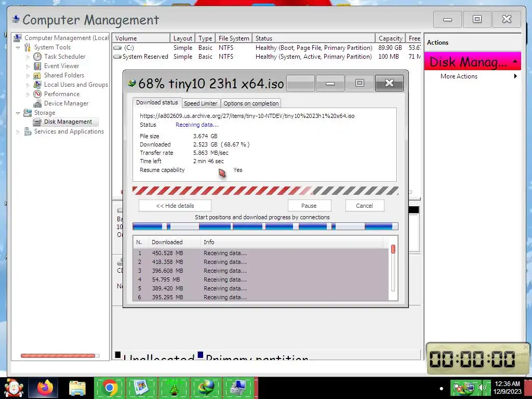Sort by the Layout column header
Image resolution: width=532 pixels, height=399 pixels.
click(182, 38)
